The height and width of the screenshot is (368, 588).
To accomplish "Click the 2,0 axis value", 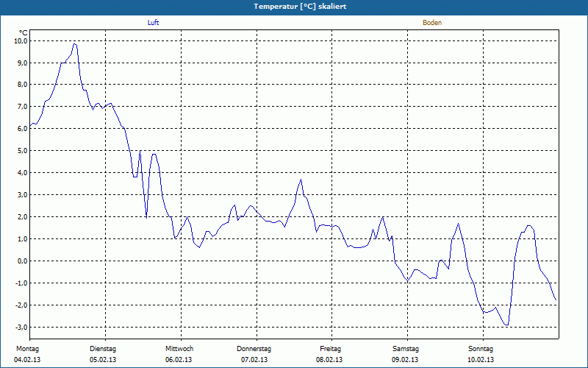I will click(x=23, y=216).
